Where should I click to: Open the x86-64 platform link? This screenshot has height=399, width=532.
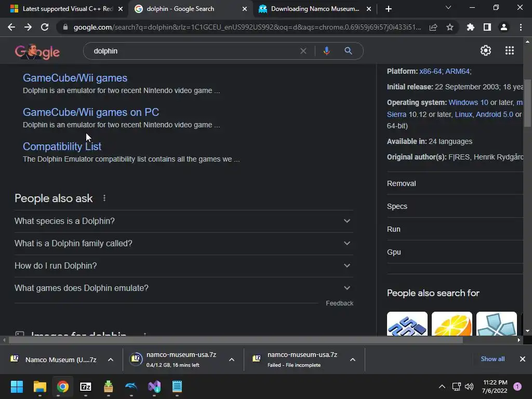pos(431,71)
